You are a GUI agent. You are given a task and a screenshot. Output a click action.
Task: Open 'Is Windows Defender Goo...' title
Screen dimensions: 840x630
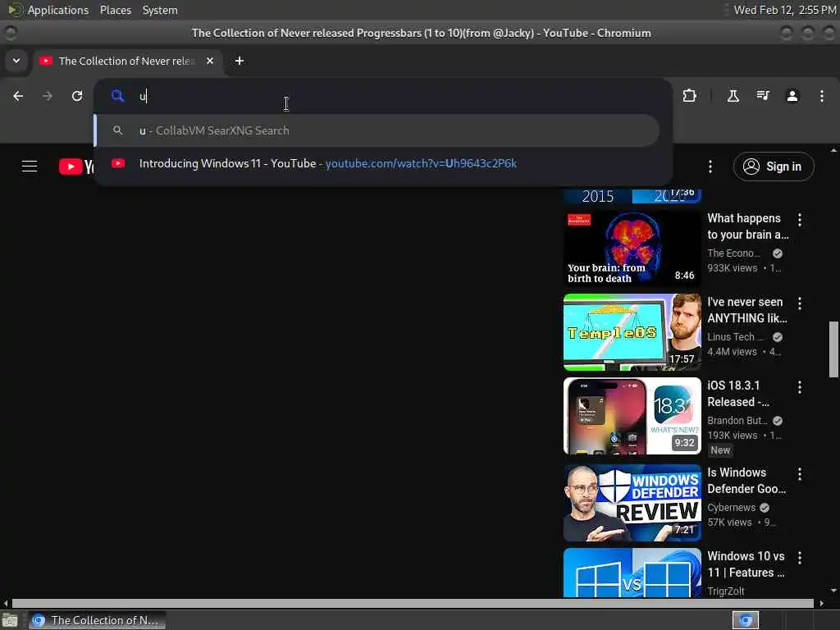(x=746, y=481)
